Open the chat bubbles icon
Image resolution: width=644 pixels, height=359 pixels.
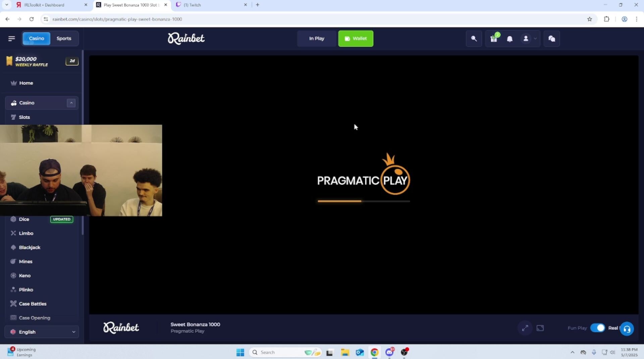pos(552,39)
